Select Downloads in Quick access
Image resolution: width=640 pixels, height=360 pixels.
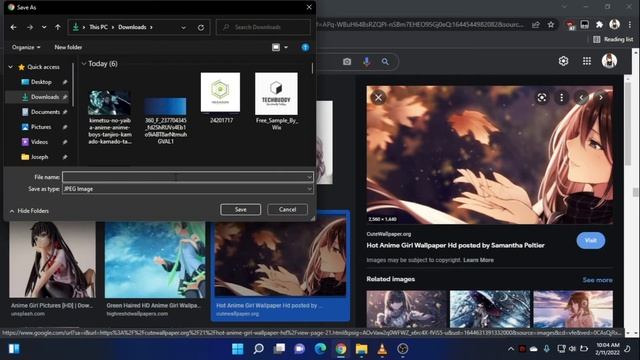click(x=45, y=97)
